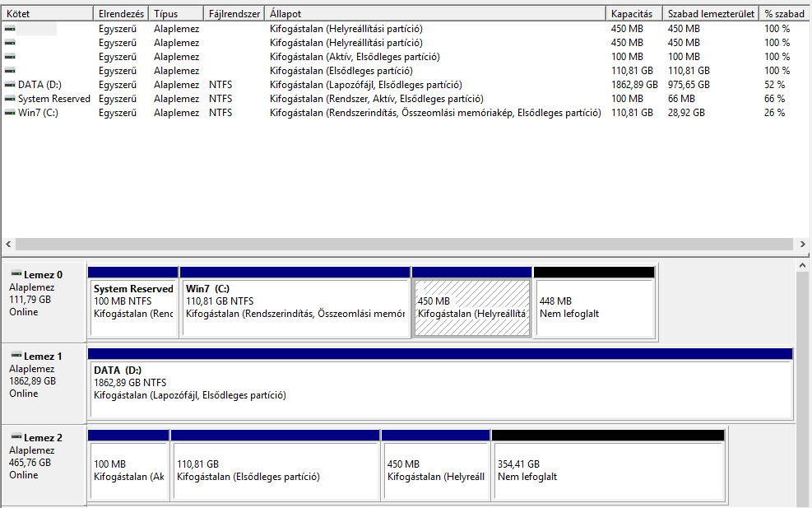
Task: Sort by Szabad lemezterület column header
Action: [x=711, y=14]
